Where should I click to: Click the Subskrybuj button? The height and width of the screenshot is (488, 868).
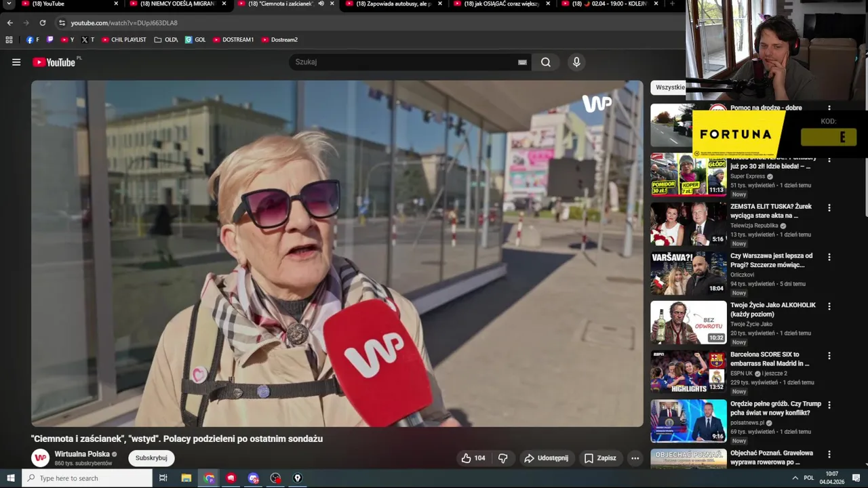point(151,458)
